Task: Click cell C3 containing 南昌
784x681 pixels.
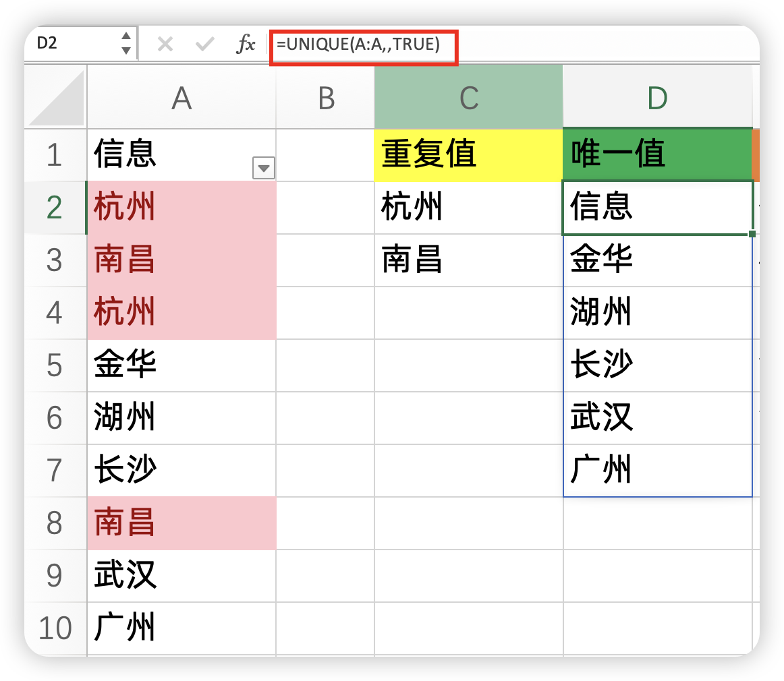Action: coord(468,260)
